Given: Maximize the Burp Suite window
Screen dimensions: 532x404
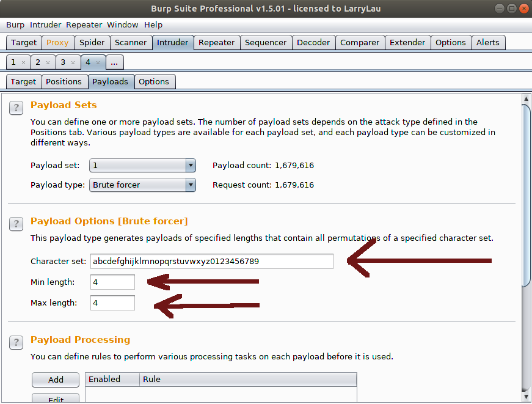Looking at the screenshot, I should click(512, 9).
